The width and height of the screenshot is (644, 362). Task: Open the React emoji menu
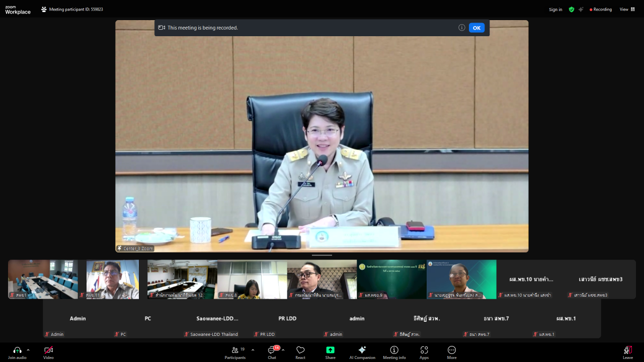coord(300,350)
